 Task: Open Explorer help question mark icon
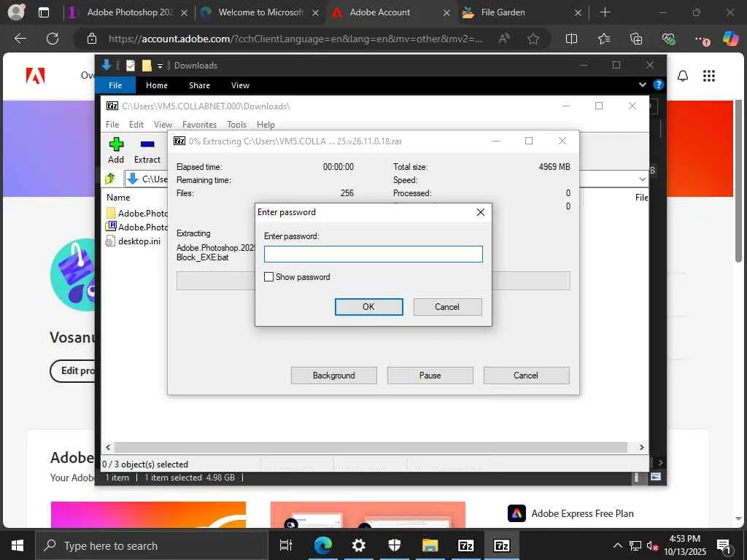(659, 85)
